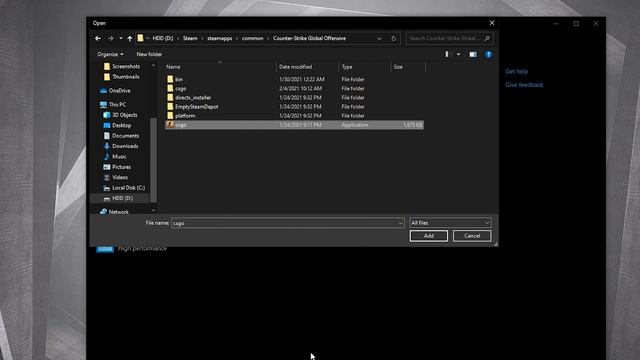Expand the address bar history dropdown
Viewport: 640px width, 360px height.
pos(379,38)
